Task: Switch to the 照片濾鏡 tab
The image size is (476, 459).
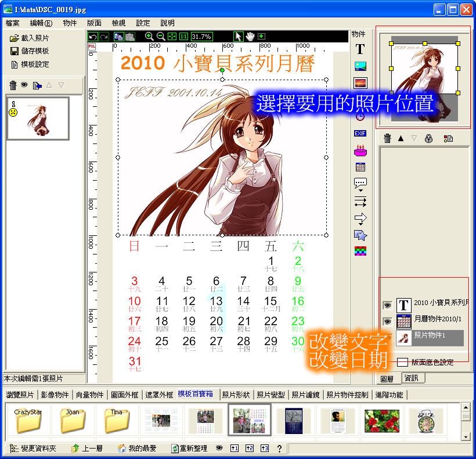Action: [306, 395]
